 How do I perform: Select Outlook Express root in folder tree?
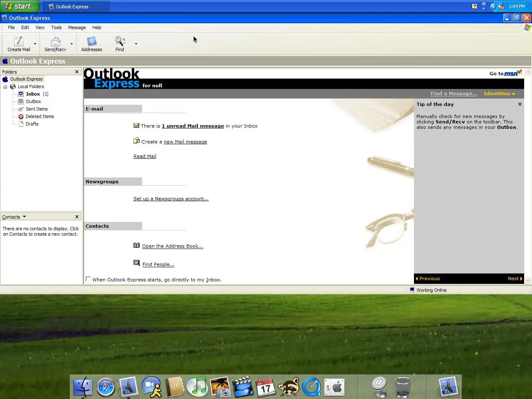click(x=26, y=79)
